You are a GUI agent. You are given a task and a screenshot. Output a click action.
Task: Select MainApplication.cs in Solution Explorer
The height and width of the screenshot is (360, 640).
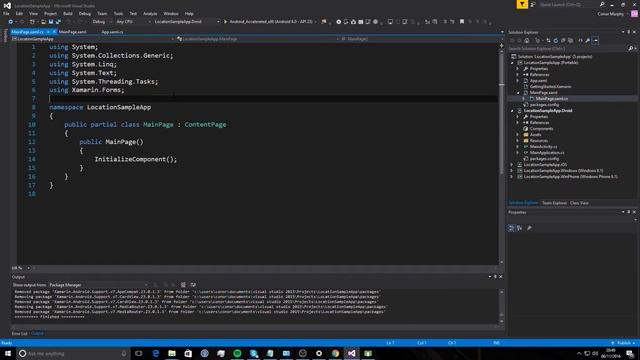(x=547, y=153)
